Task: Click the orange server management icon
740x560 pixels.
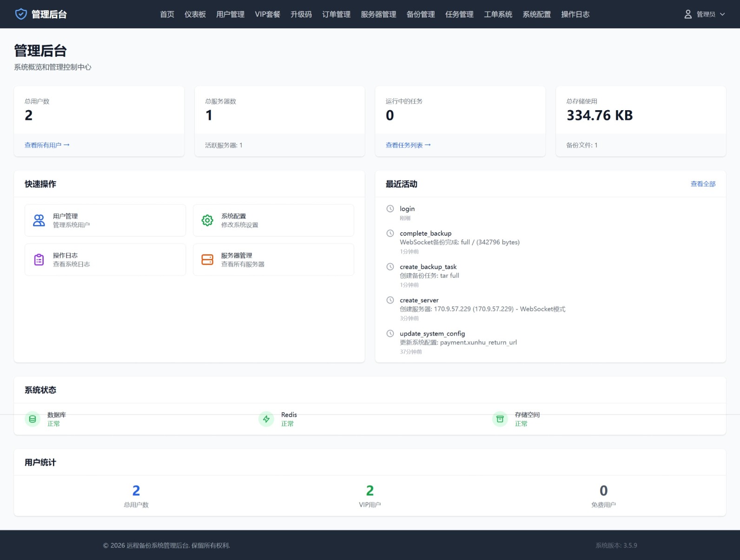Action: (207, 260)
